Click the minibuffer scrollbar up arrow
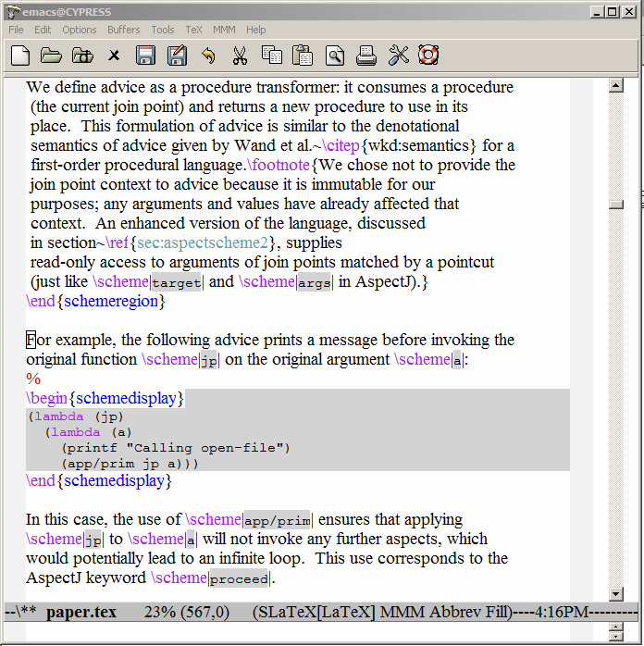This screenshot has width=644, height=646. coord(616,627)
